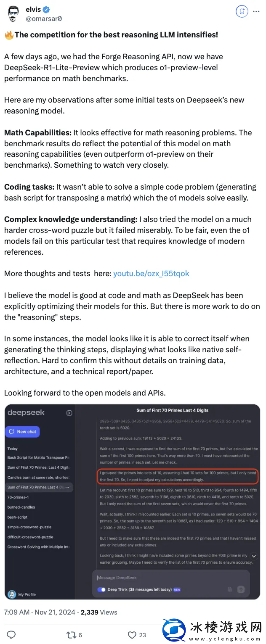Click the New chat button

coord(22,432)
